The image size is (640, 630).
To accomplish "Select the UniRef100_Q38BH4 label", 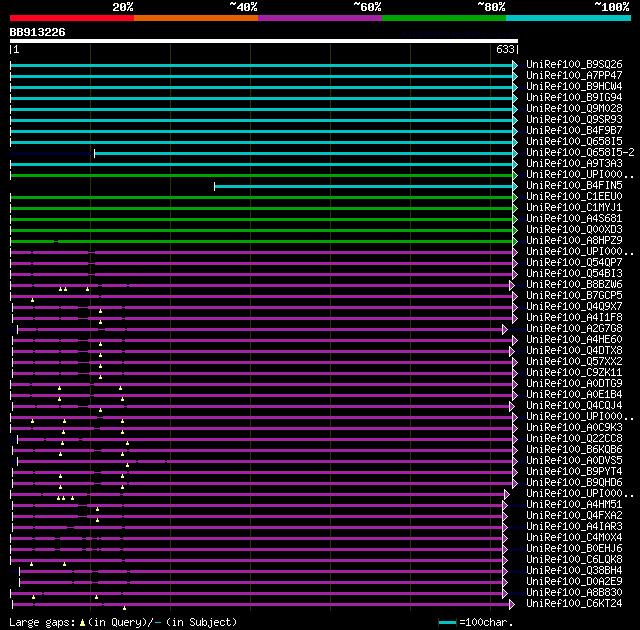I will [x=574, y=571].
